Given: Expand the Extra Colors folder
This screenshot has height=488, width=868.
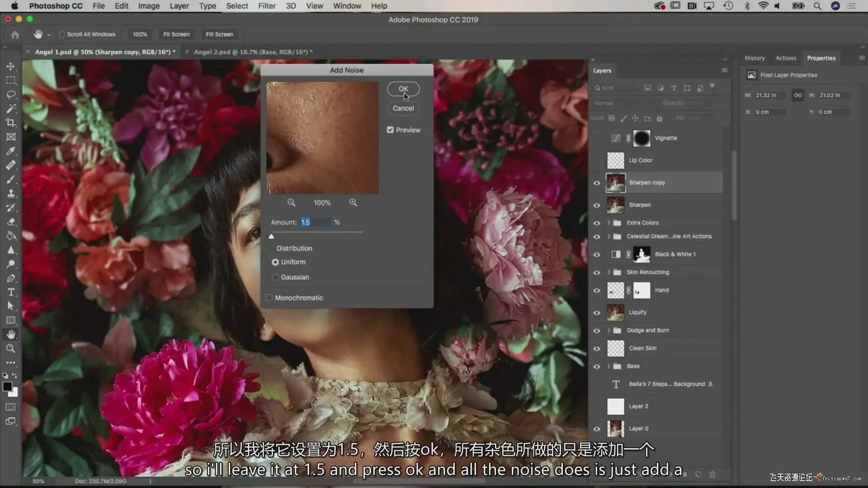Looking at the screenshot, I should (x=609, y=223).
